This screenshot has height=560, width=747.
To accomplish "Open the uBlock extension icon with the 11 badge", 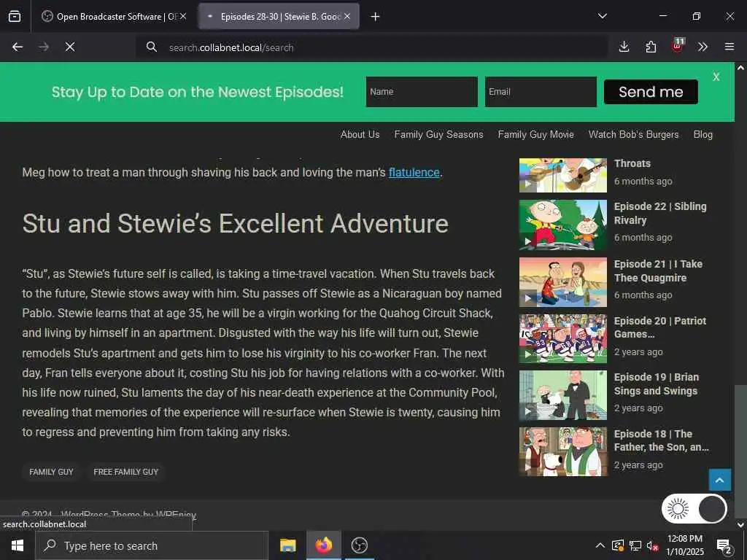I will click(677, 46).
